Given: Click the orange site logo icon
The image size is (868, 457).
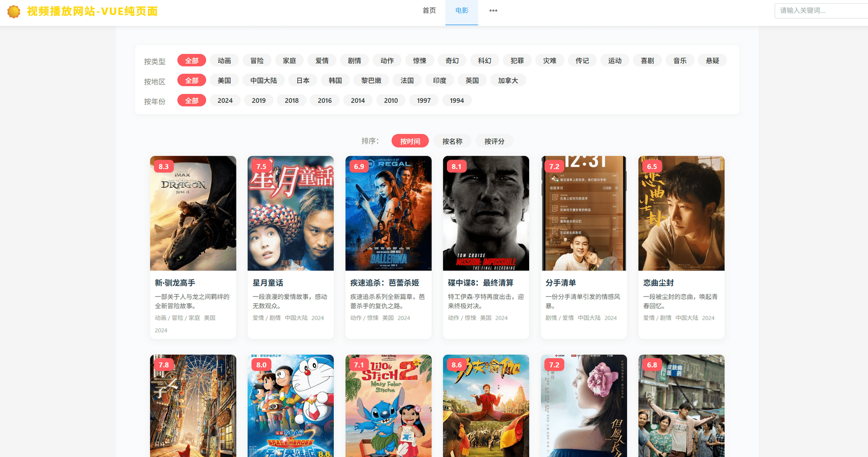Looking at the screenshot, I should pyautogui.click(x=14, y=11).
